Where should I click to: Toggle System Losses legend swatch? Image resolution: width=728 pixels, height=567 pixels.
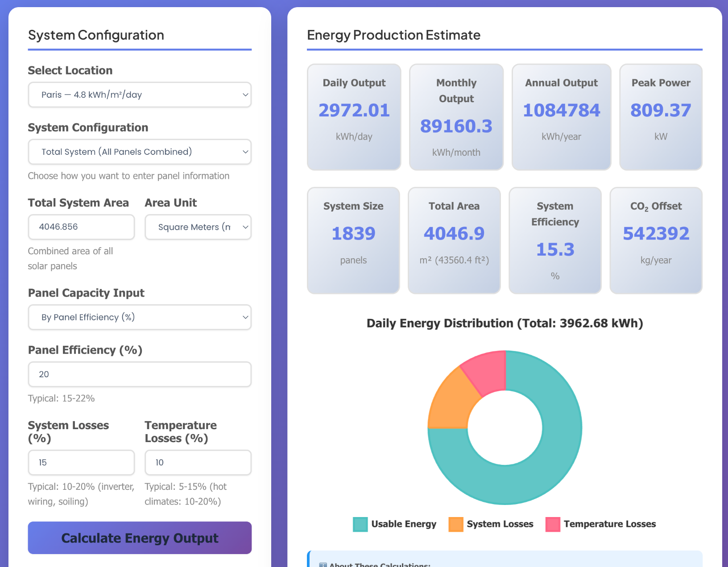click(456, 524)
